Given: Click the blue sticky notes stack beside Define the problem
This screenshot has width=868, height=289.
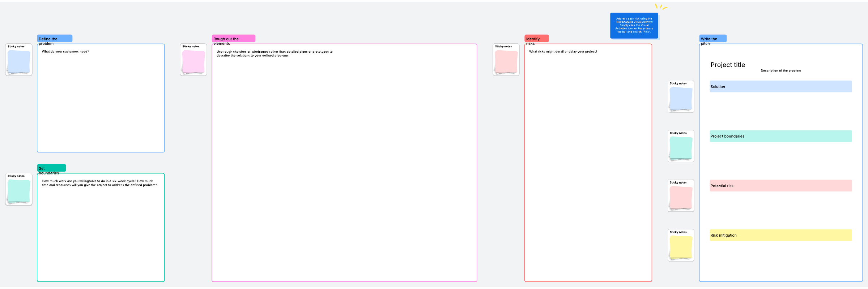Looking at the screenshot, I should [x=19, y=61].
